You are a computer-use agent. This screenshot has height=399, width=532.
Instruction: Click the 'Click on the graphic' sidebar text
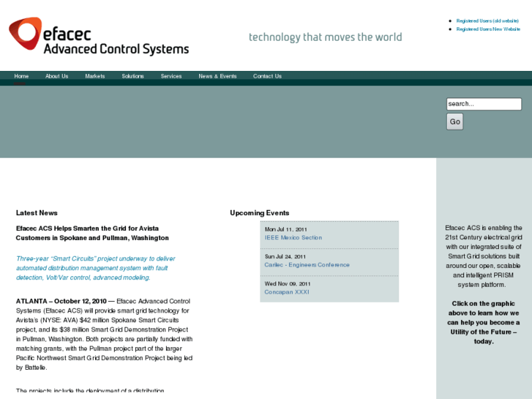(484, 322)
